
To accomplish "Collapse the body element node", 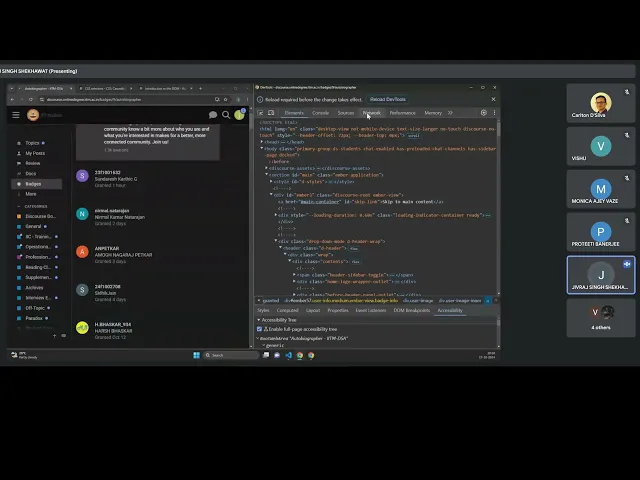I will tap(262, 149).
